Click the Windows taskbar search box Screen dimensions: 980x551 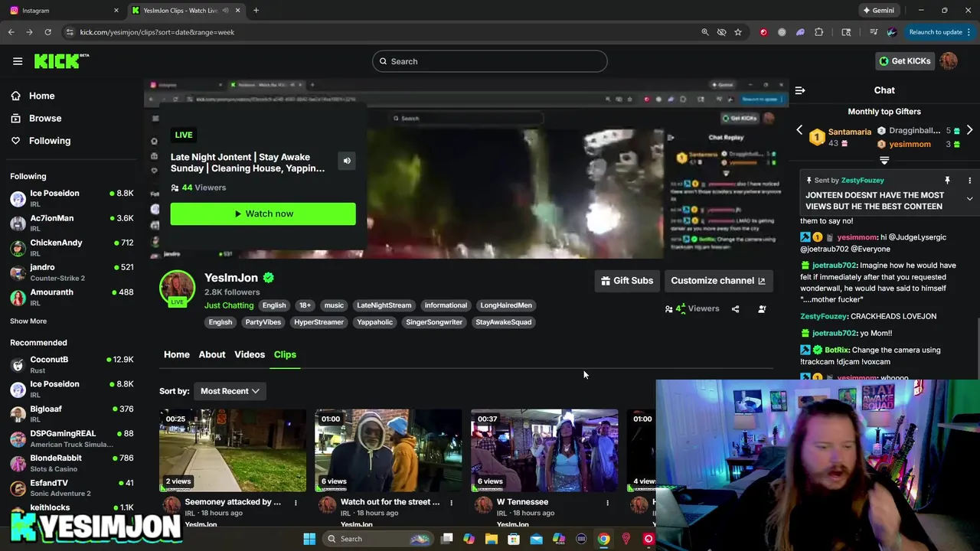377,539
